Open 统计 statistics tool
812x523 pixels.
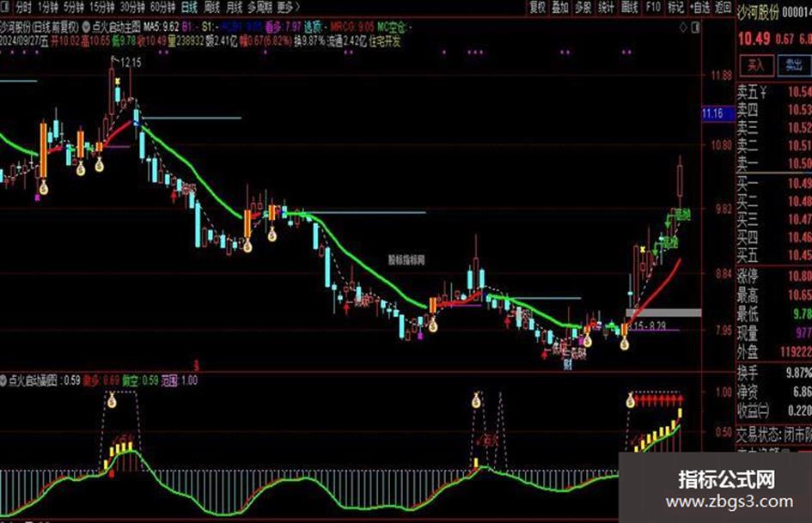tap(606, 7)
